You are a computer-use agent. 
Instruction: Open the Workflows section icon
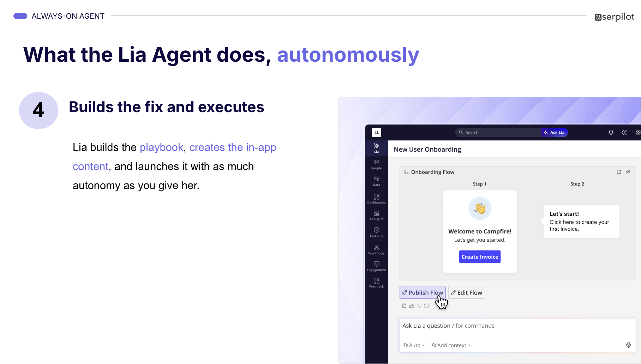click(x=376, y=249)
